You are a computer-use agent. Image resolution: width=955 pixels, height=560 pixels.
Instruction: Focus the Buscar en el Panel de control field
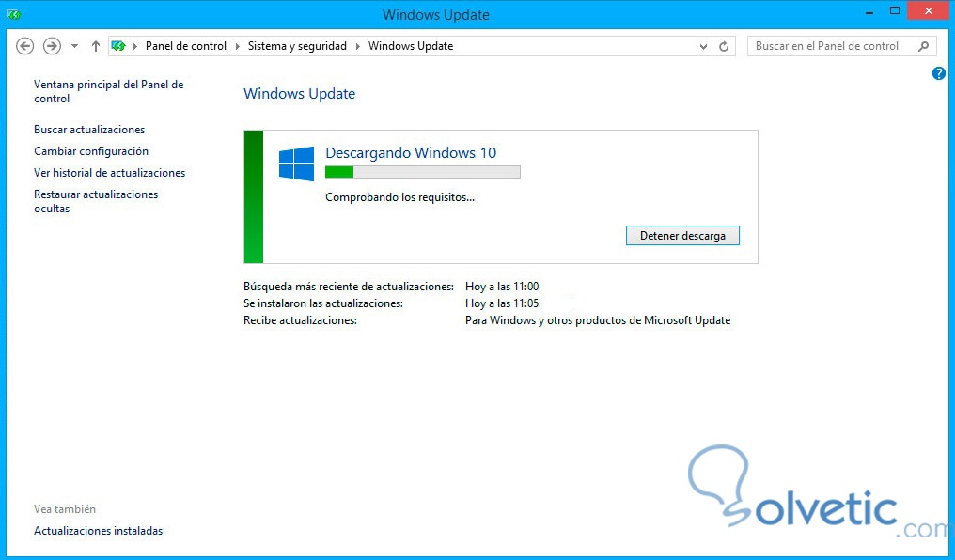point(842,46)
